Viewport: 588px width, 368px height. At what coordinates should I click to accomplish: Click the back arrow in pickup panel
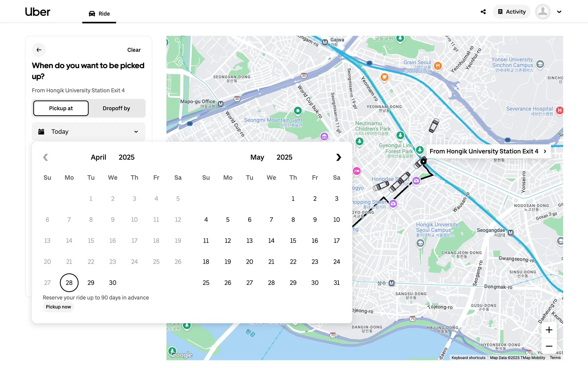(x=39, y=50)
